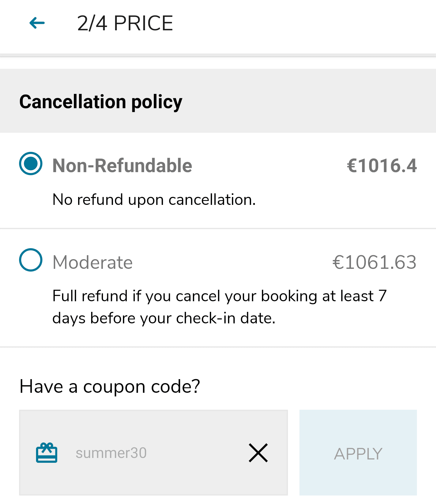Click the Non-Refundable option label
Screen dimensions: 436x504
pos(122,165)
